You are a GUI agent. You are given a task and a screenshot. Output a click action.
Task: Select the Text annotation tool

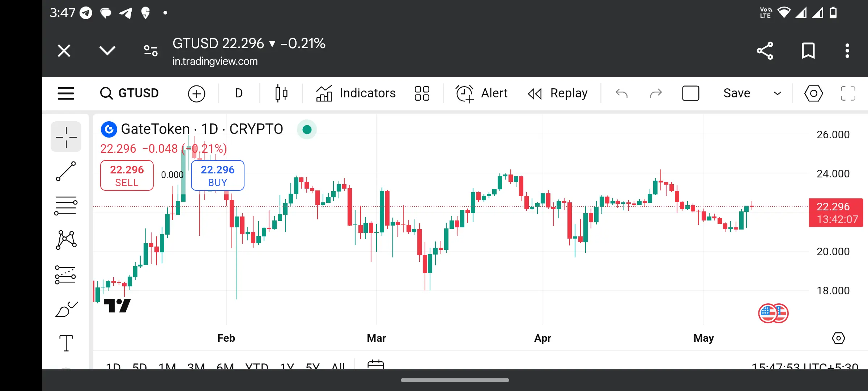[66, 343]
